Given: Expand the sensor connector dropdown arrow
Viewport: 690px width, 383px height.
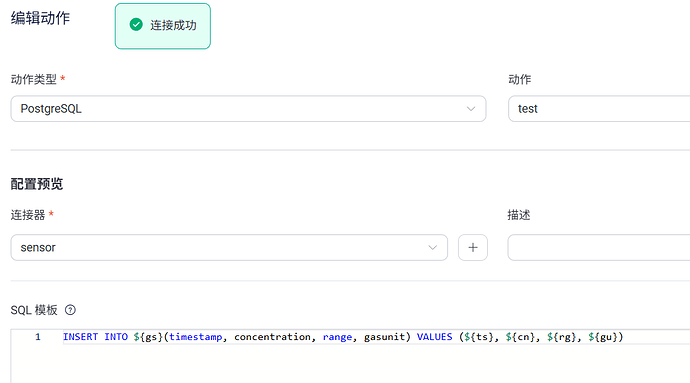Looking at the screenshot, I should tap(433, 247).
